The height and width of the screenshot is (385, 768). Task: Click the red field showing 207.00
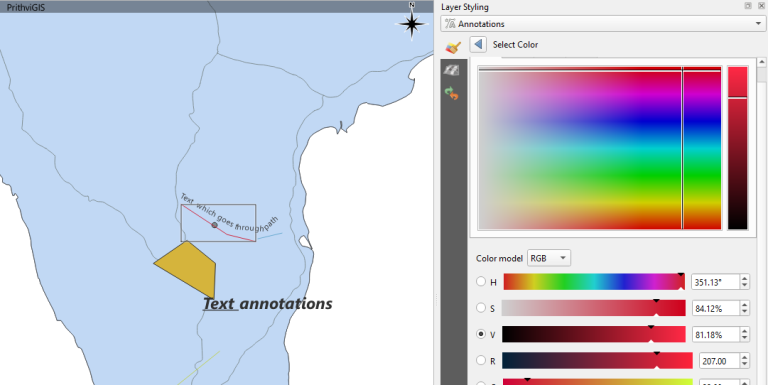point(719,361)
